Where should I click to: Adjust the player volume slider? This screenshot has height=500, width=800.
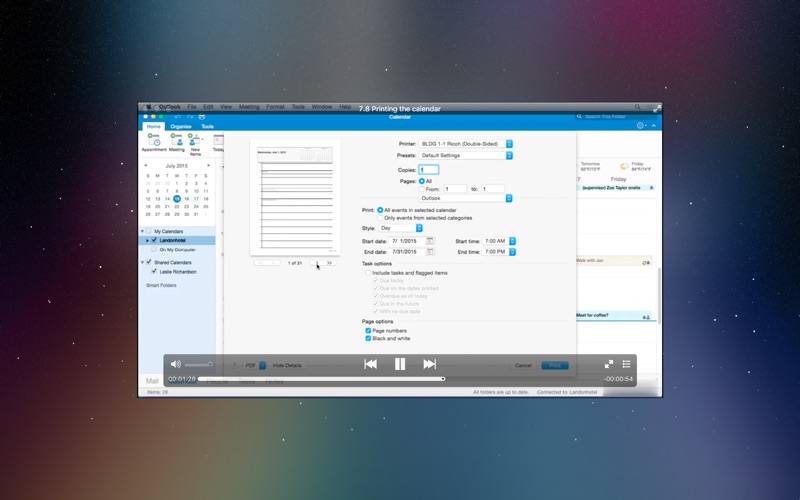[x=198, y=364]
